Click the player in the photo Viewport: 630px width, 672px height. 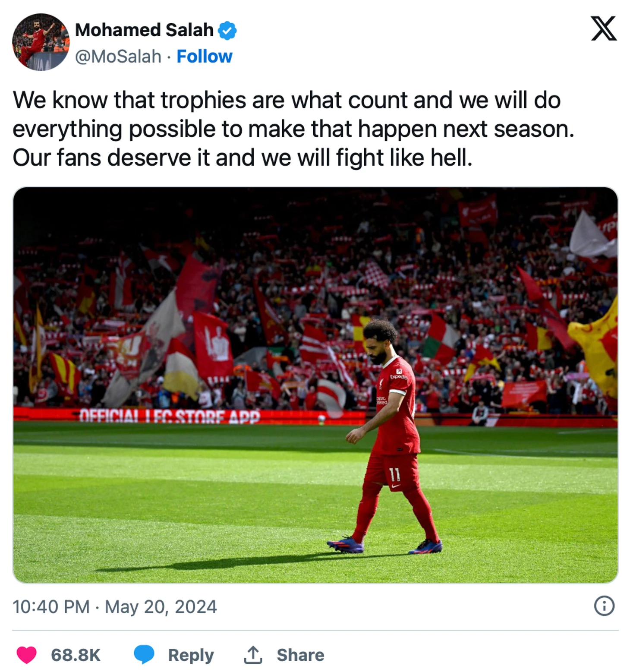click(x=386, y=436)
